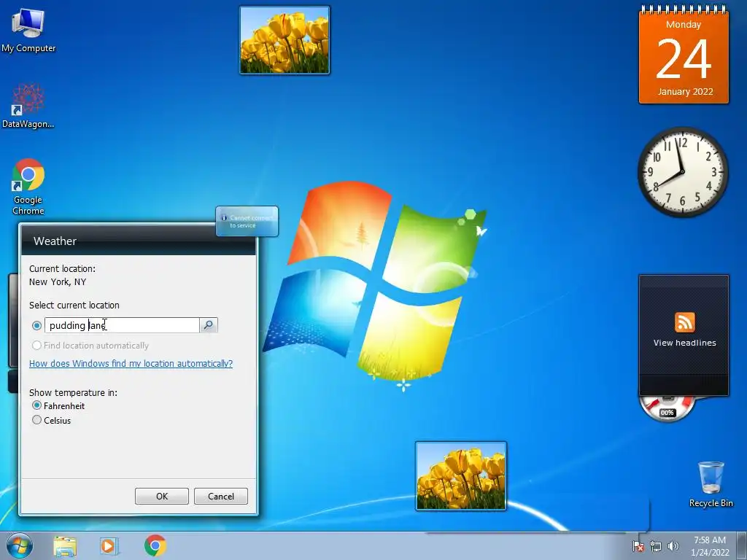Click the orange RSS feed icon
The width and height of the screenshot is (747, 560).
click(684, 322)
